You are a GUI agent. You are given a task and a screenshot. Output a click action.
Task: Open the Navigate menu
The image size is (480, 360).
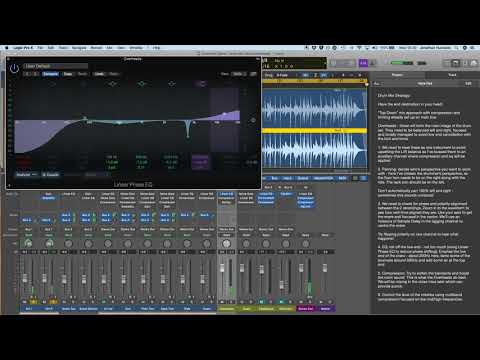click(79, 48)
